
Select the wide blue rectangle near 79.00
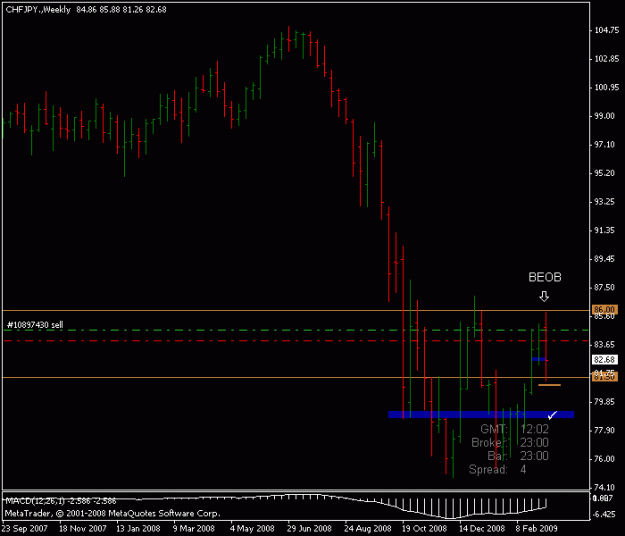[x=481, y=415]
